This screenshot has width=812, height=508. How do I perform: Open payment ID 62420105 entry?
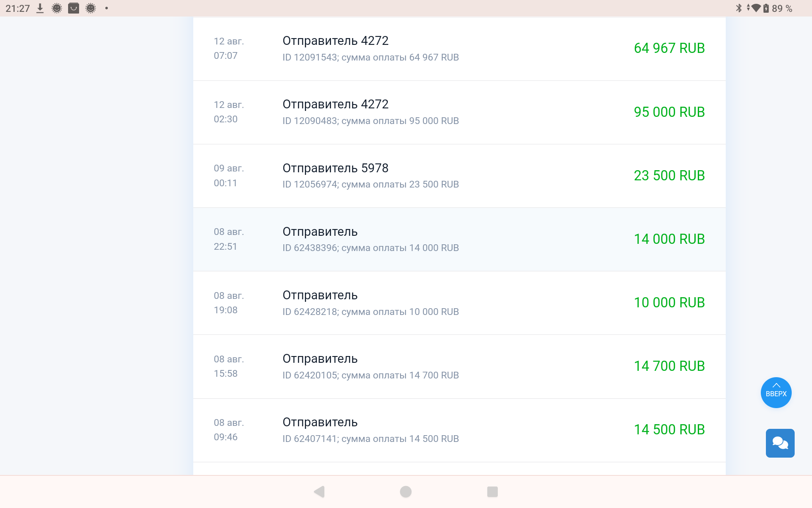370,375
